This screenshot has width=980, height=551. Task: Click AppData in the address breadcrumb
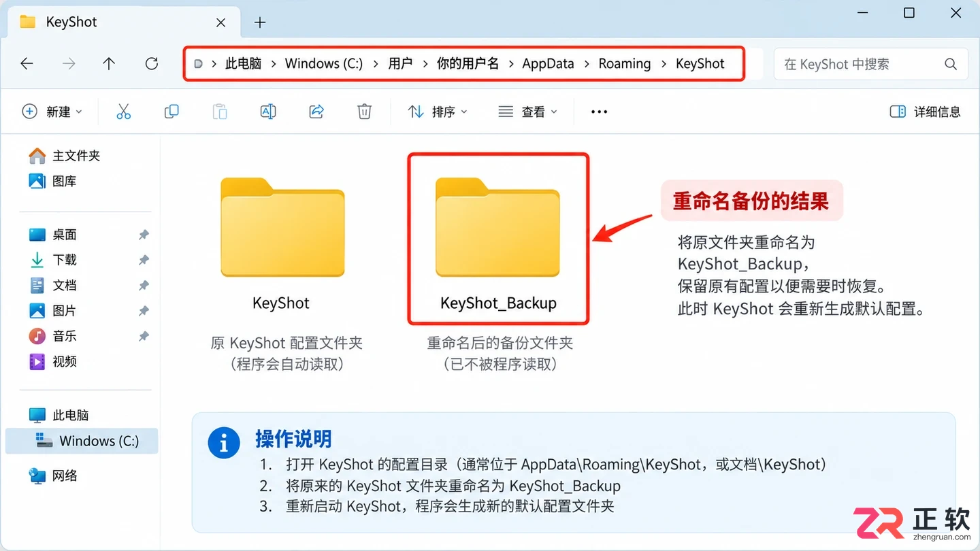click(548, 64)
